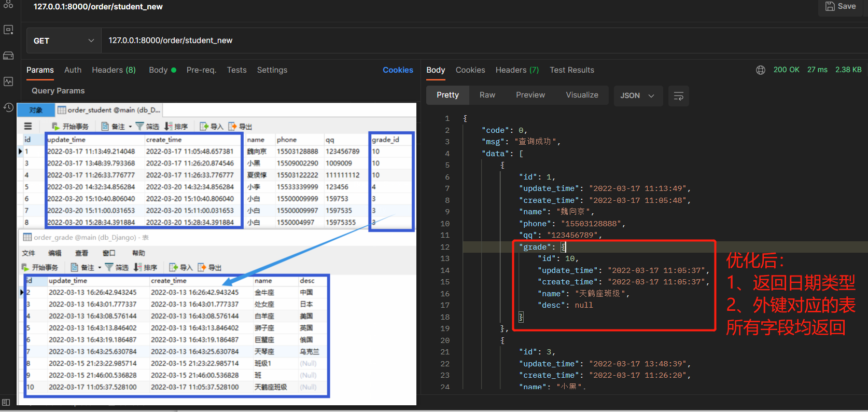Click the Save button
The width and height of the screenshot is (868, 412).
(841, 7)
